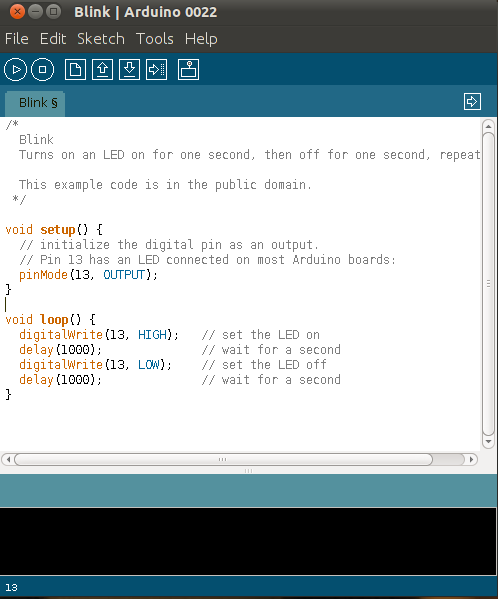Click the Save sketch down-arrow icon
The image size is (498, 599).
(129, 70)
